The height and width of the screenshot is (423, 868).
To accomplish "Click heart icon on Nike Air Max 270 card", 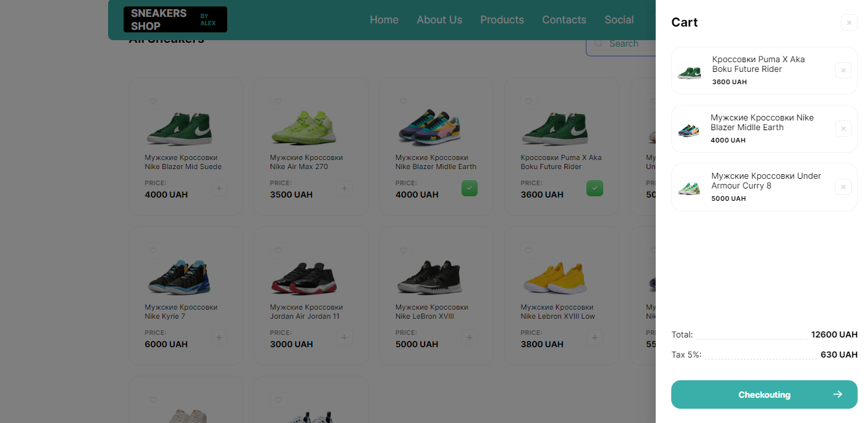I will click(x=278, y=102).
